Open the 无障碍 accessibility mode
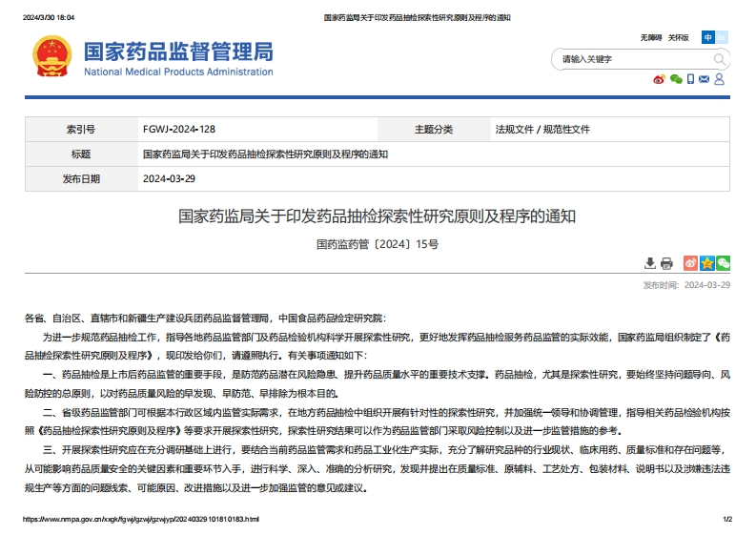Viewport: 756px width, 535px height. [x=650, y=37]
